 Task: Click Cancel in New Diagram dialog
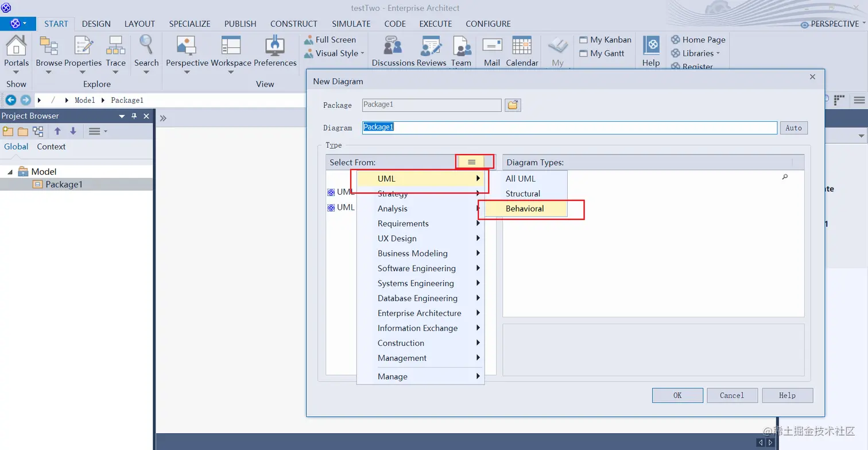click(732, 395)
